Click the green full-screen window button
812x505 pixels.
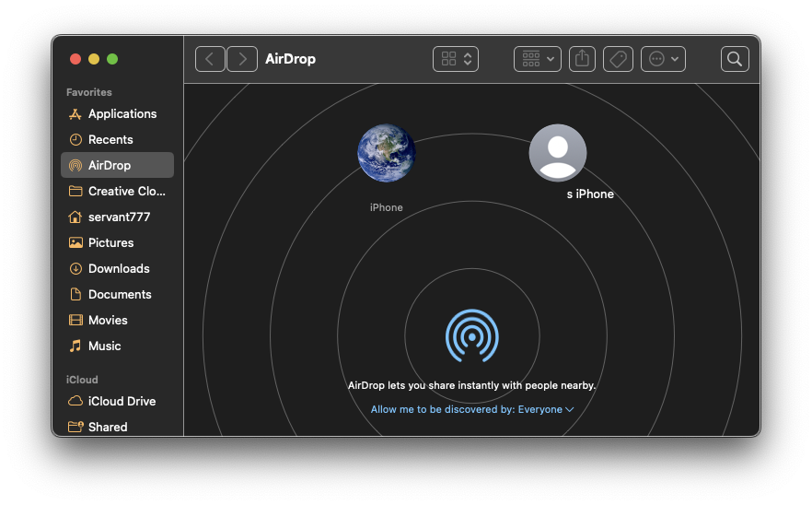(x=112, y=59)
